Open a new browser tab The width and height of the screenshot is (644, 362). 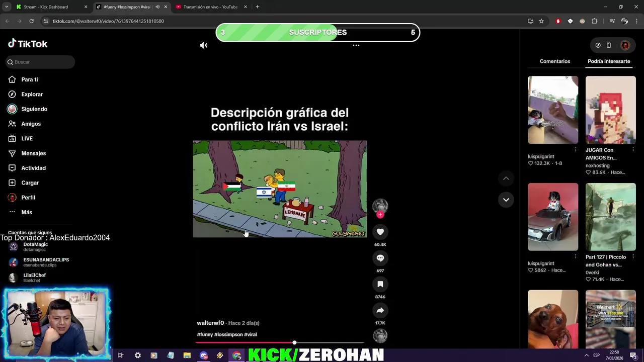coord(257,7)
